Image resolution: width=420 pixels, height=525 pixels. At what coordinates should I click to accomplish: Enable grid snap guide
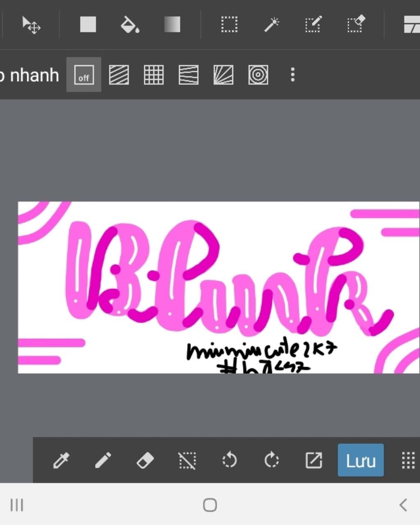point(154,75)
